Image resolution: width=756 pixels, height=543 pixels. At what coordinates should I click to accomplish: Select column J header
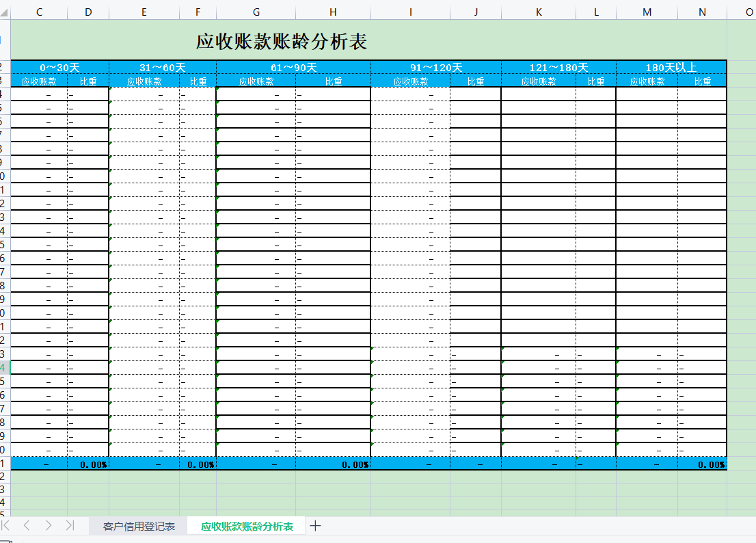click(476, 12)
